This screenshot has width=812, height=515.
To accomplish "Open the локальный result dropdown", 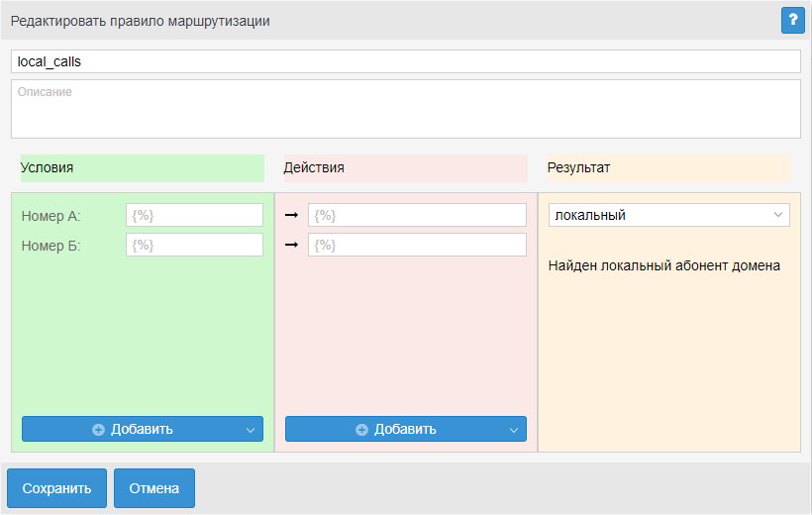I will [668, 215].
